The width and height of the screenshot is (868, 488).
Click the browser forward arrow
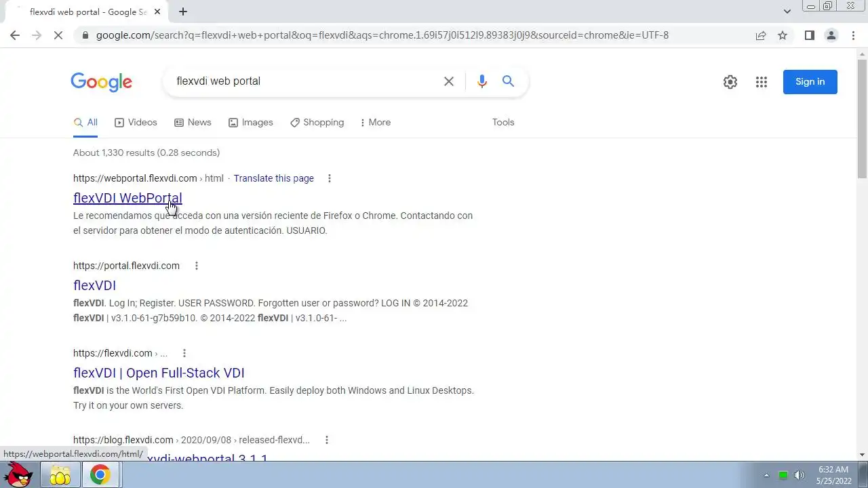click(x=37, y=35)
